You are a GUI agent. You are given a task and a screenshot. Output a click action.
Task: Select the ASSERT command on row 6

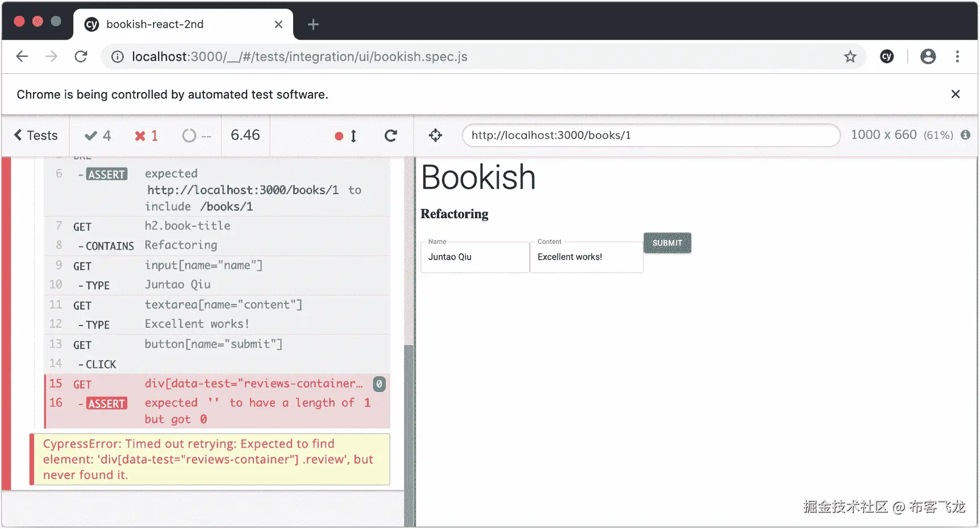pos(217,190)
